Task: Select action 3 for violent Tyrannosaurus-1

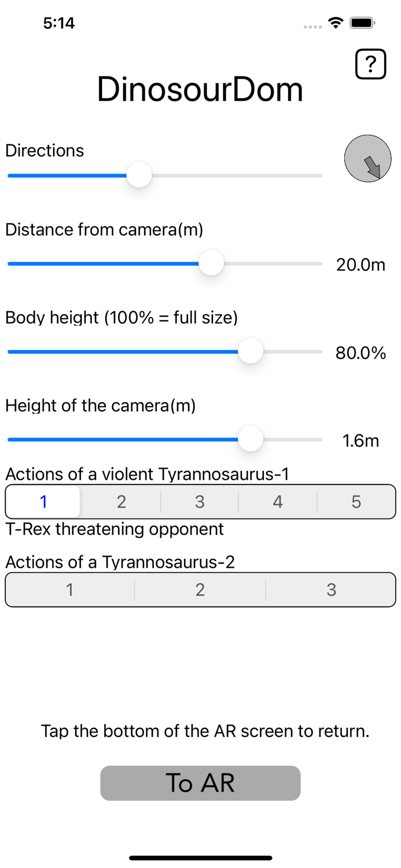Action: pos(200,502)
